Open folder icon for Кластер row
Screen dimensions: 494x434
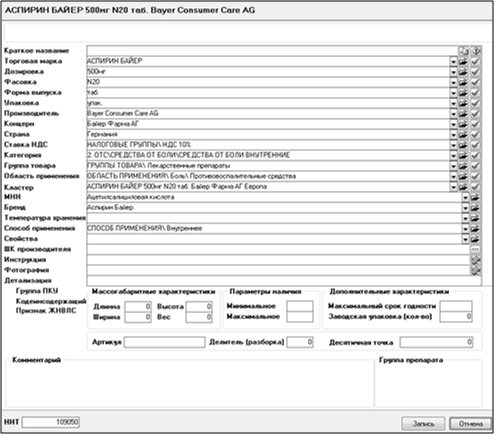click(x=463, y=187)
